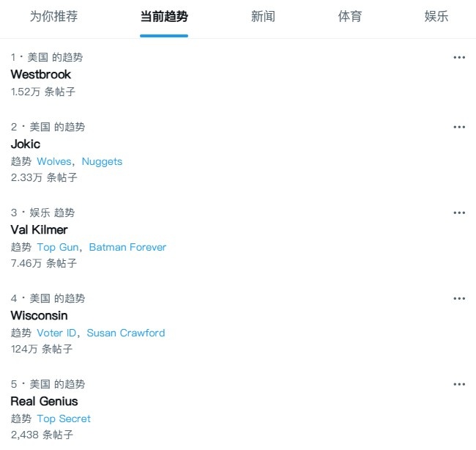Viewport: 476px width, 450px height.
Task: Open more options for Val Kilmer trend
Action: click(x=459, y=213)
